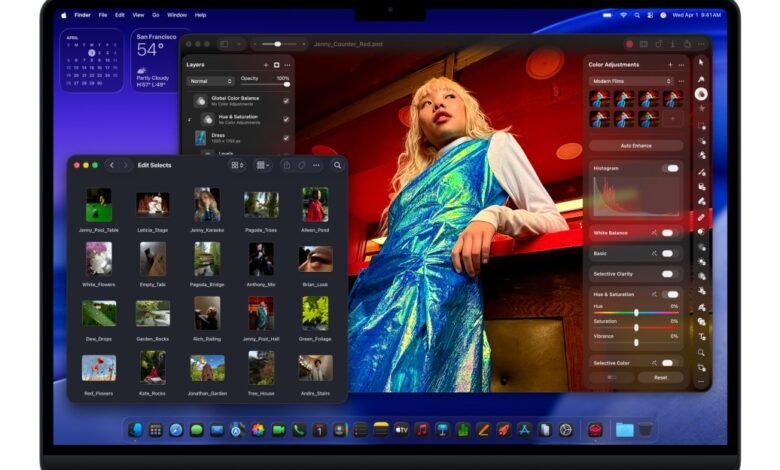This screenshot has height=470, width=780.
Task: Open Finder more actions ellipsis menu
Action: point(316,165)
